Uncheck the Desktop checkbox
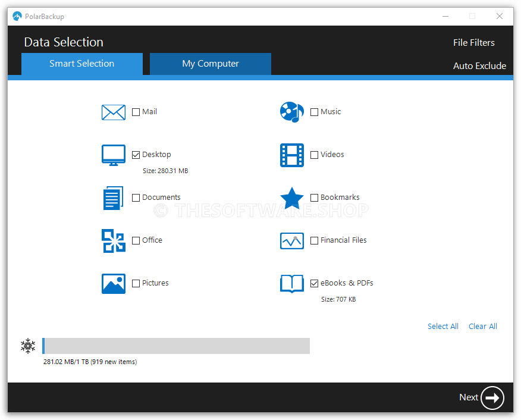The width and height of the screenshot is (521, 420). pyautogui.click(x=136, y=155)
